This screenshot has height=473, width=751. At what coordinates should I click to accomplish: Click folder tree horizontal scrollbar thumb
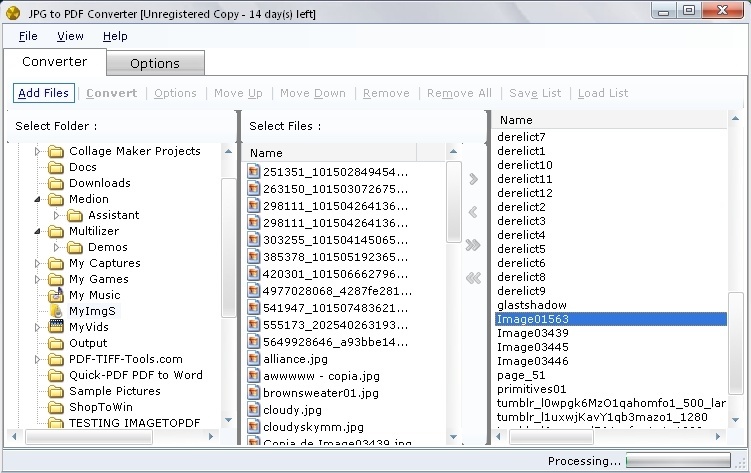[89, 437]
